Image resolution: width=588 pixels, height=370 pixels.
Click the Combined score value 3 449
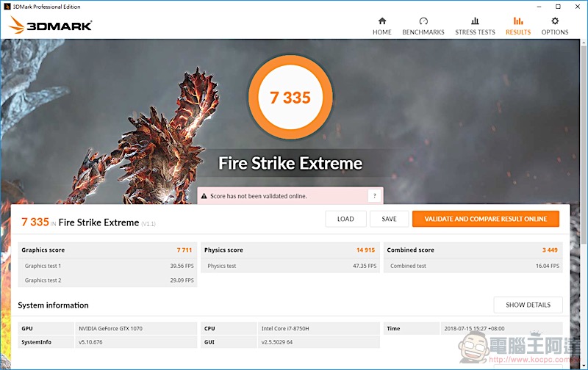[x=550, y=250]
